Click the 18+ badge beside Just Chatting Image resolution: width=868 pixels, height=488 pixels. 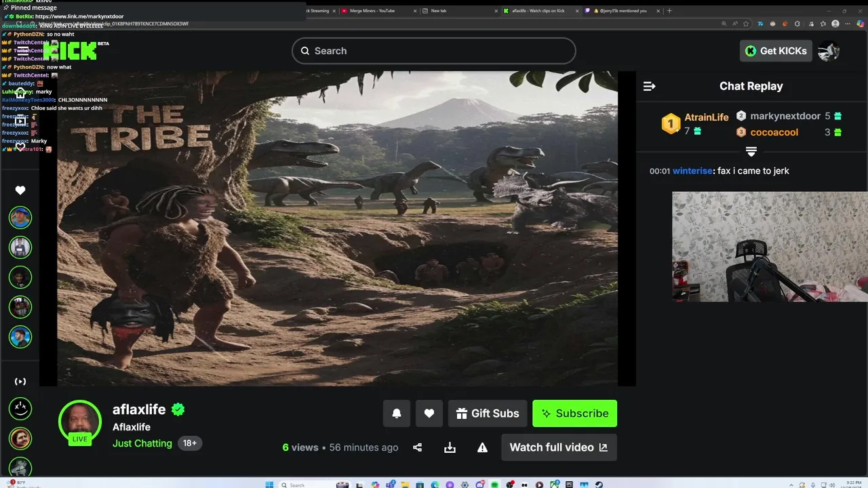190,443
